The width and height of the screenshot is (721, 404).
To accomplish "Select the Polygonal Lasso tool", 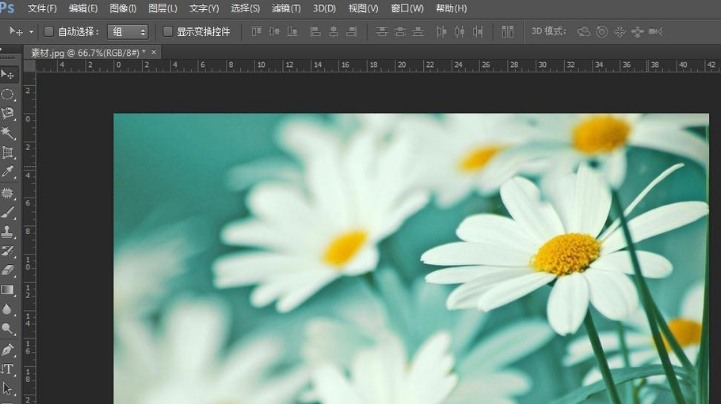I will pos(8,114).
